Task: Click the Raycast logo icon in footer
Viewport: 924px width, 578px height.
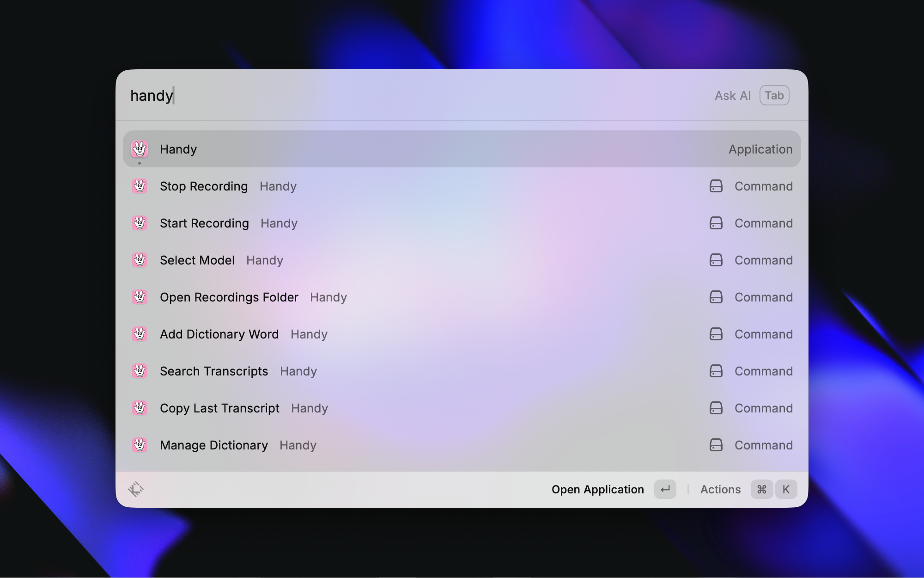Action: (136, 489)
